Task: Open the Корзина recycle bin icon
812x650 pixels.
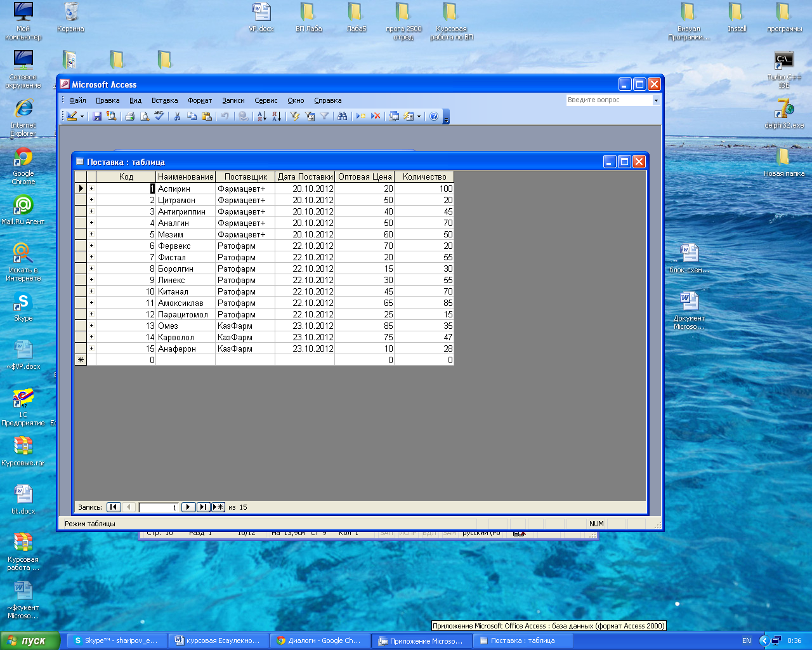Action: (71, 17)
